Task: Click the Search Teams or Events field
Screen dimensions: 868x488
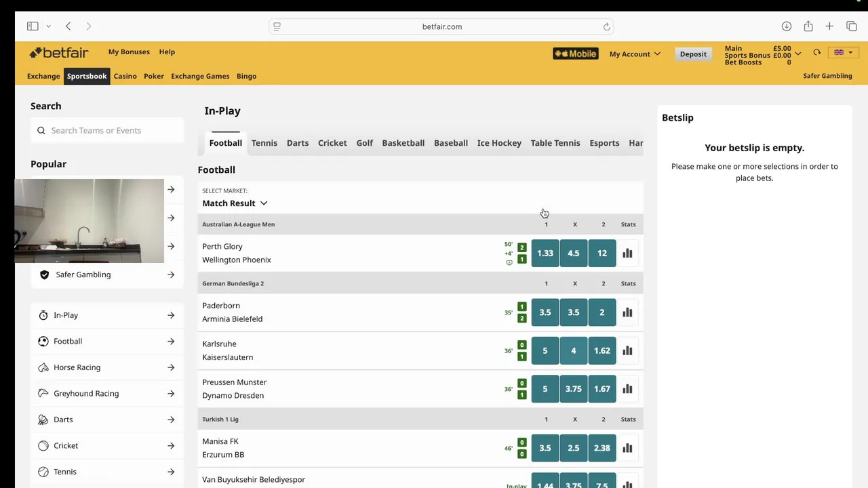Action: [107, 130]
